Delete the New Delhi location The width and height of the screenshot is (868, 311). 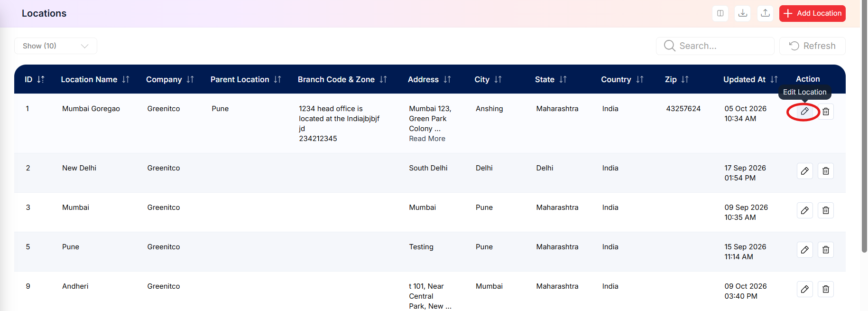point(826,171)
